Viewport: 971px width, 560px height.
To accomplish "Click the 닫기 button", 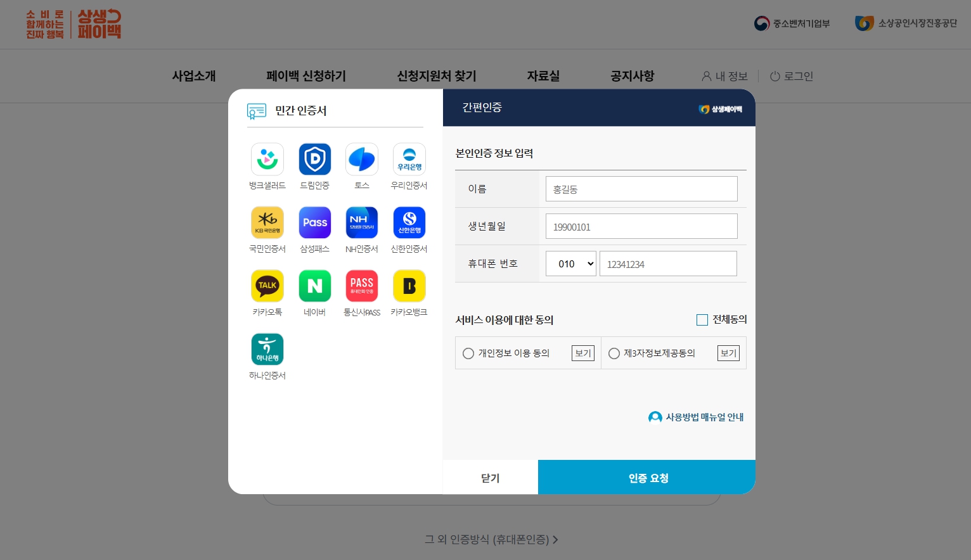I will point(491,477).
